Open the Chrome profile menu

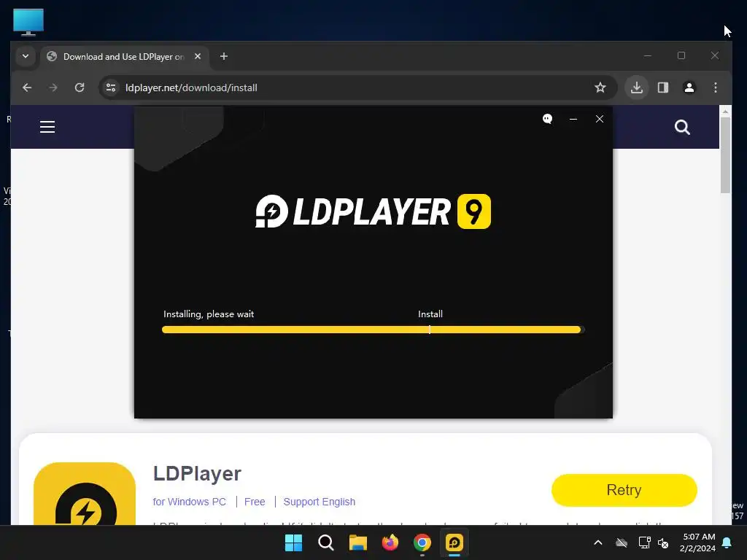pyautogui.click(x=689, y=87)
